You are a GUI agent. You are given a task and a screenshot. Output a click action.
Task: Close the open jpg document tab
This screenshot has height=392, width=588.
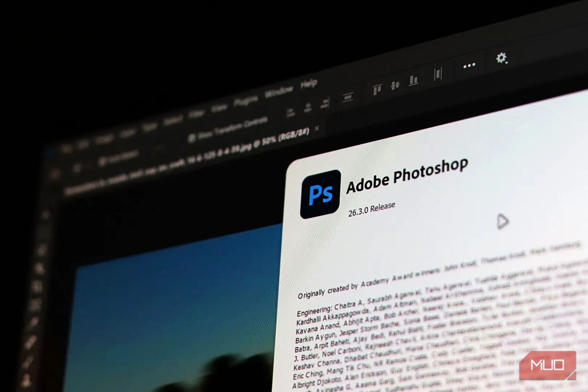pos(317,128)
